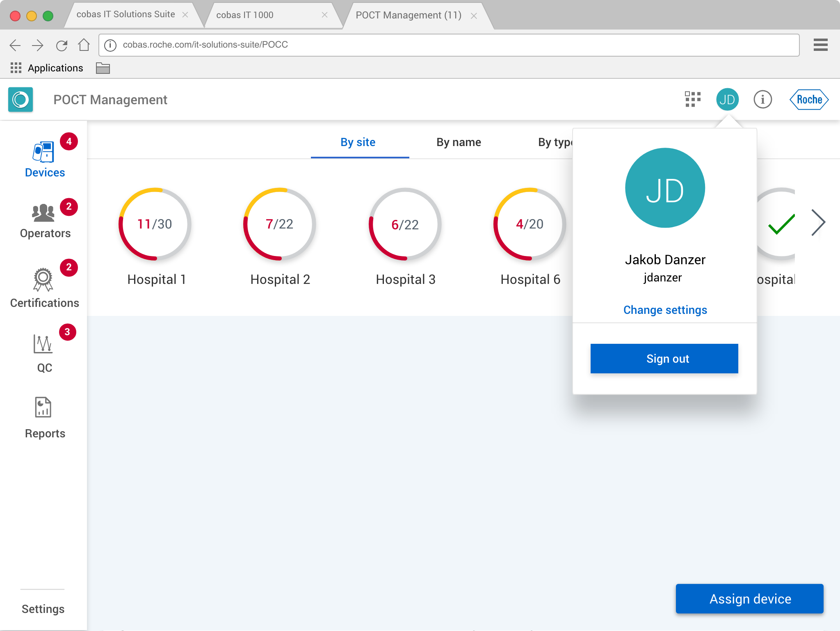The width and height of the screenshot is (840, 631).
Task: Open the Operators sidebar icon
Action: [43, 213]
